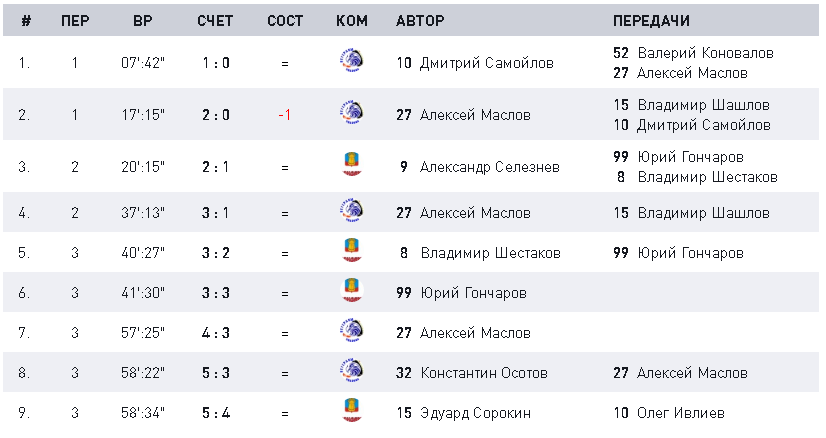This screenshot has width=826, height=438.
Task: Click the team logo in goal row 1
Action: 351,61
